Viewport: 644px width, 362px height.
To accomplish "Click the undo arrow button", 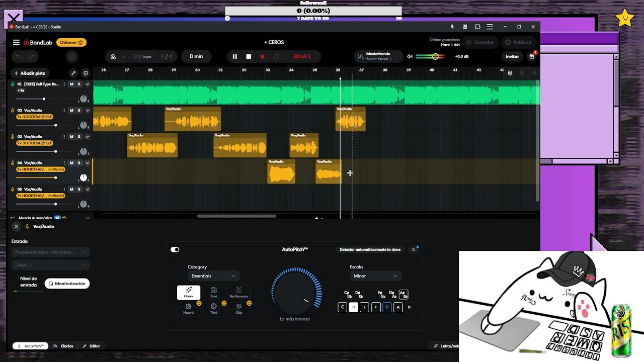I will (x=18, y=57).
